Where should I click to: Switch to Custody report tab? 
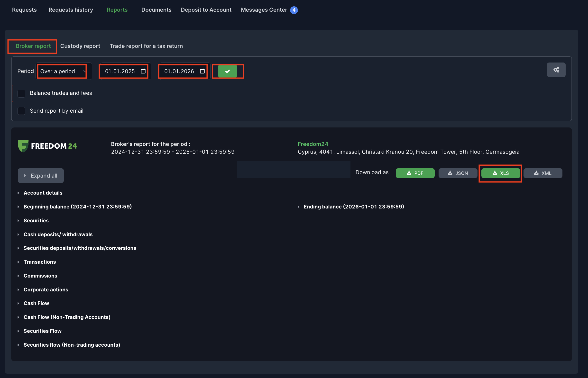click(x=80, y=46)
